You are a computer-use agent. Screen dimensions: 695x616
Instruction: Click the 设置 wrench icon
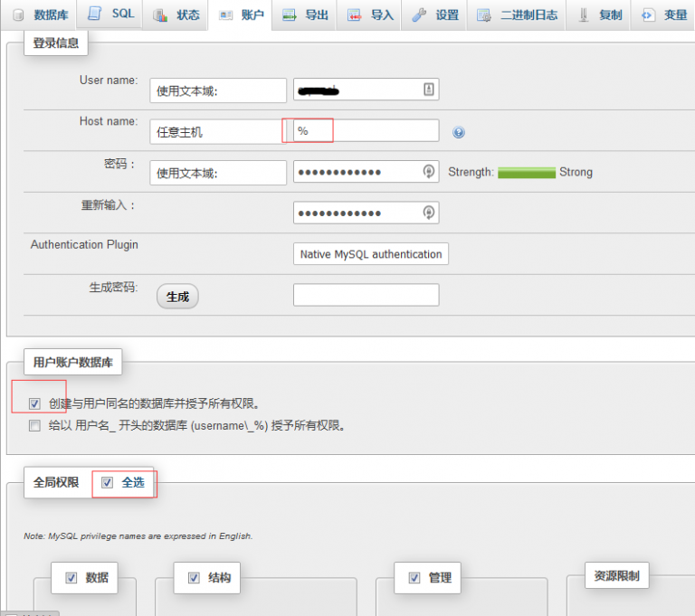pos(419,15)
